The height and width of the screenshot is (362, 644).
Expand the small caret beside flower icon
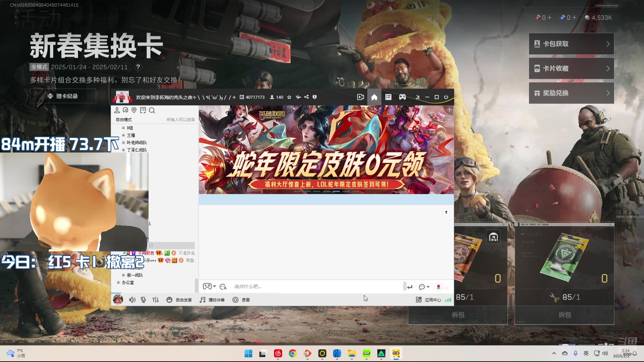(446, 288)
